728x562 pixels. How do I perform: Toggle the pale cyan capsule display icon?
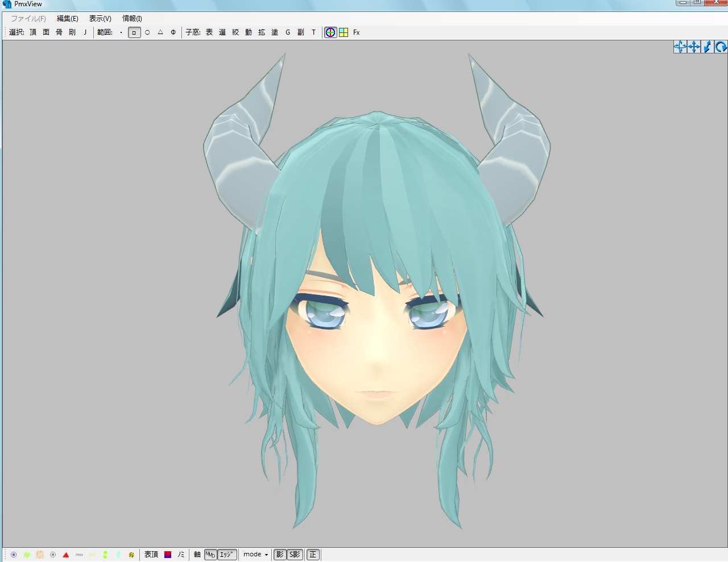click(x=118, y=555)
